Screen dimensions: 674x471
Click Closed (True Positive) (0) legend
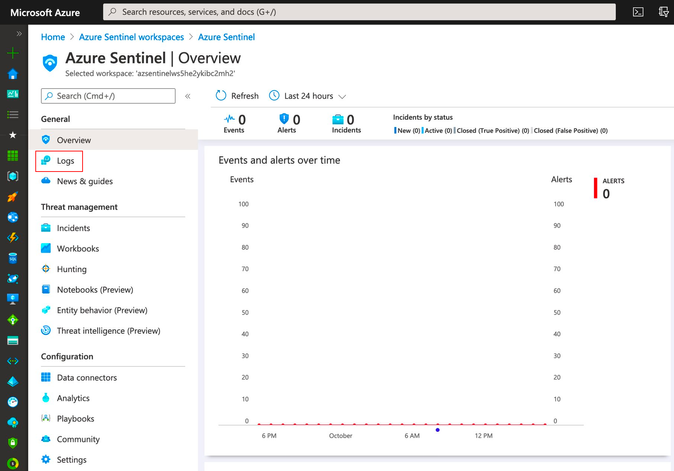pyautogui.click(x=492, y=131)
